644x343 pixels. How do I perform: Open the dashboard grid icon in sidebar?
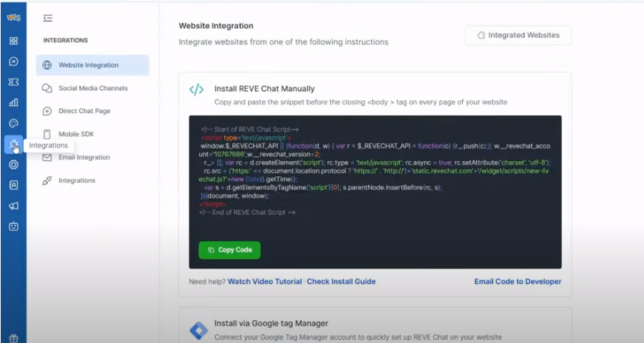coord(14,41)
